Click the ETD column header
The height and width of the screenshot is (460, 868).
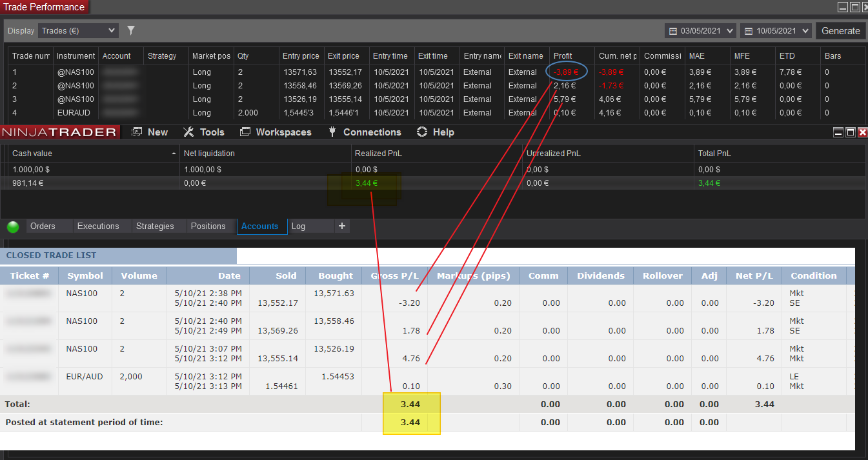coord(798,56)
